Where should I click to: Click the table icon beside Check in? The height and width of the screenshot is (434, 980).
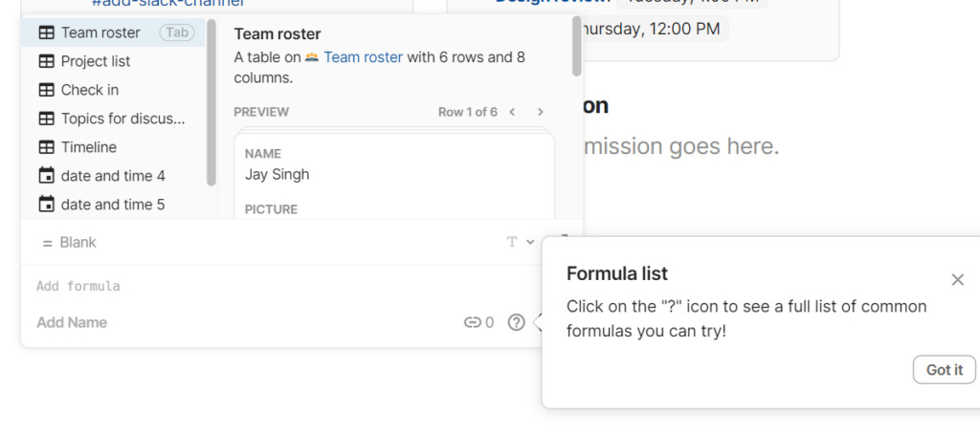pos(46,90)
